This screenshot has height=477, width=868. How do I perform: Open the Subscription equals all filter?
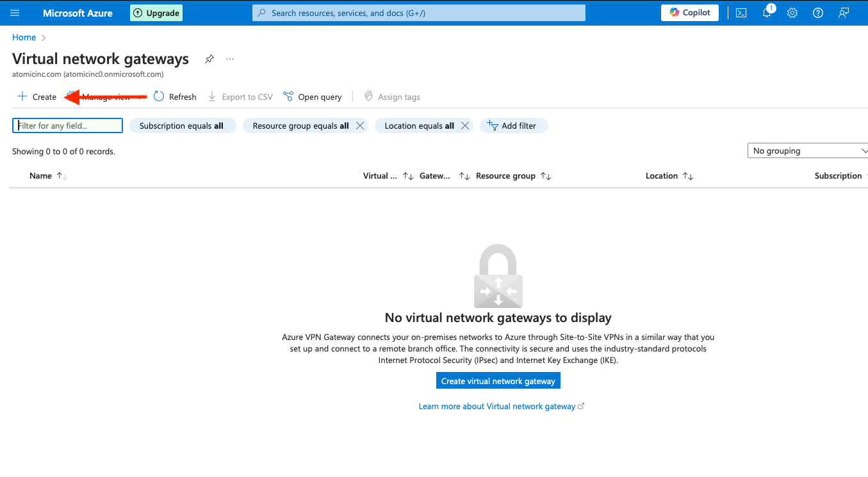(182, 125)
